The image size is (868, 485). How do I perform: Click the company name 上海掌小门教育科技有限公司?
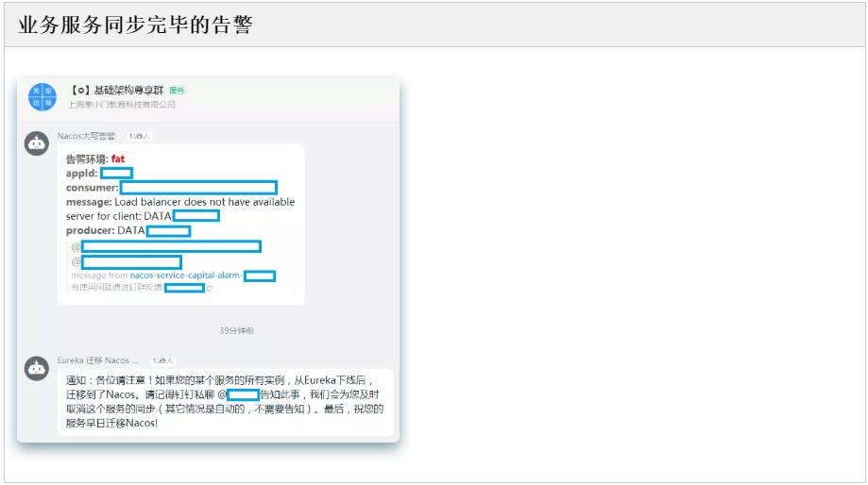121,105
